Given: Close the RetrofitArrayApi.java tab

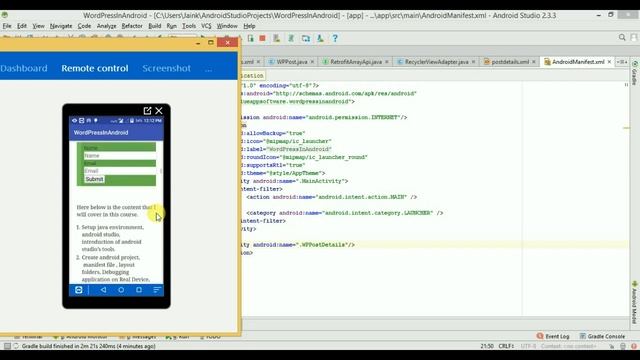Looking at the screenshot, I should point(387,62).
